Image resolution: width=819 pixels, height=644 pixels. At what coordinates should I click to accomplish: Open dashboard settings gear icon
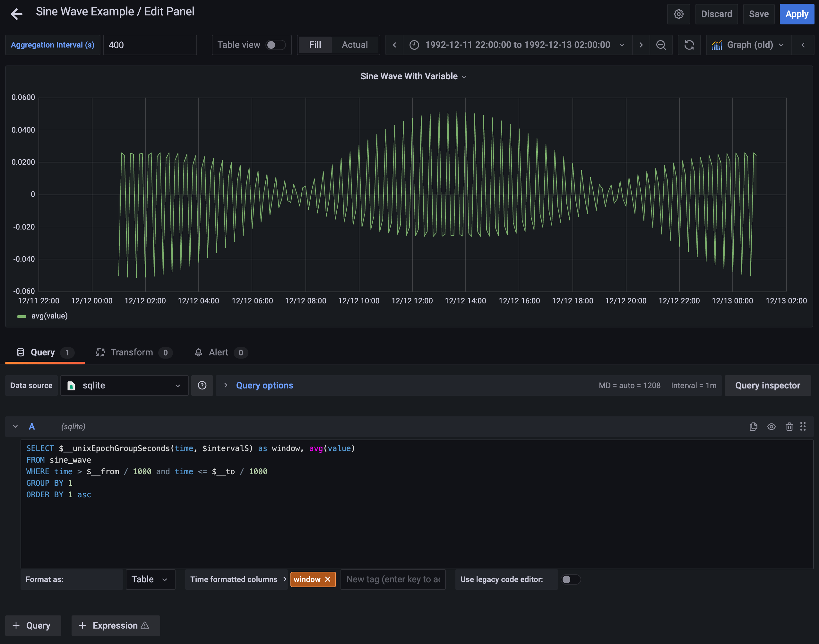coord(678,14)
